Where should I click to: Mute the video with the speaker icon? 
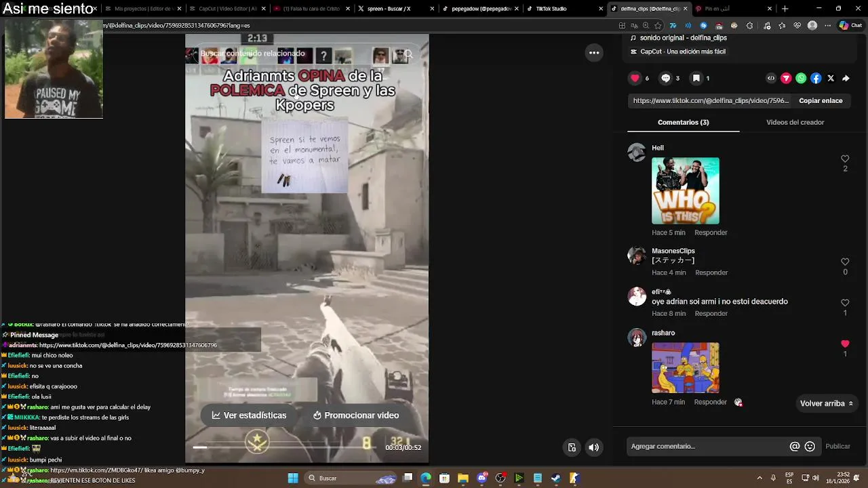point(593,447)
